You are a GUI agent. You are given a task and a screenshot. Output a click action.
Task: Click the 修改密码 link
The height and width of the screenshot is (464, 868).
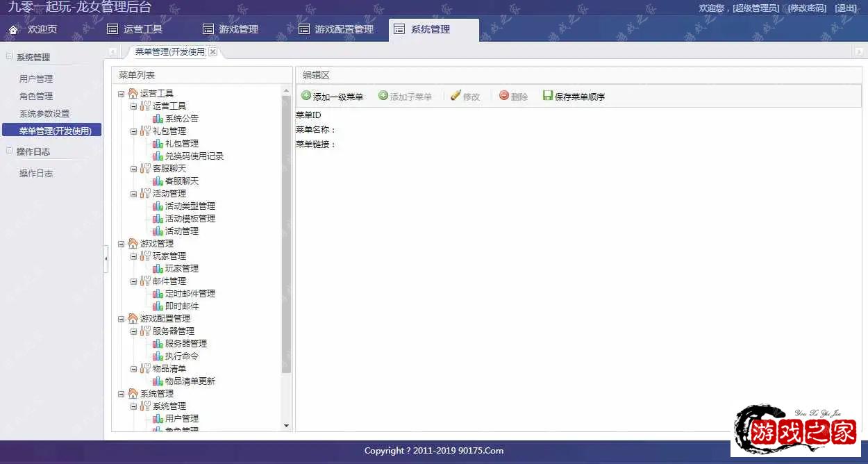pos(807,8)
